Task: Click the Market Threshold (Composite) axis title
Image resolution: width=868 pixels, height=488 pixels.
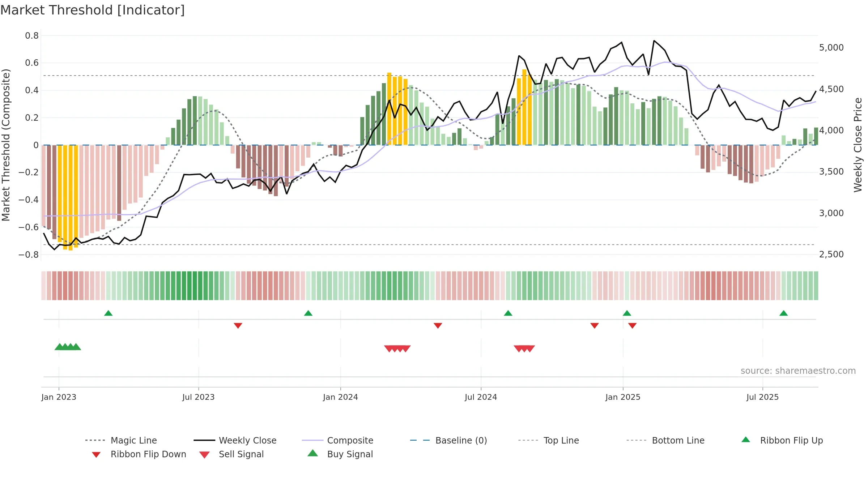Action: click(x=6, y=145)
